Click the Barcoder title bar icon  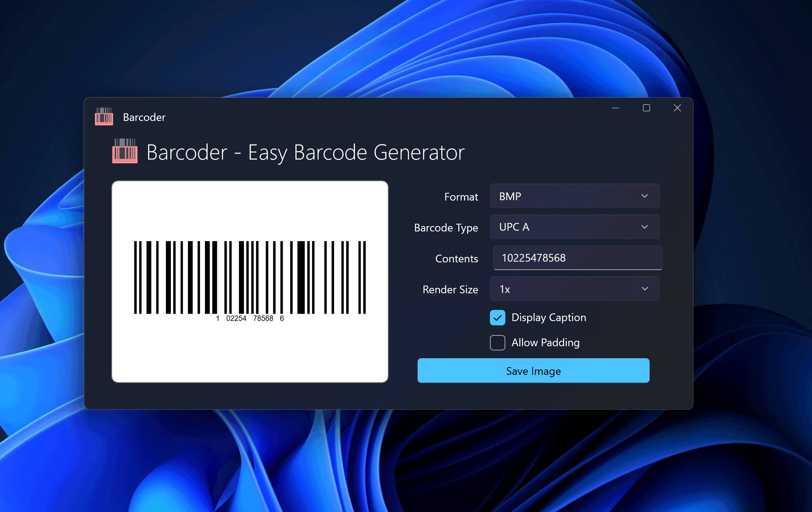pos(104,117)
